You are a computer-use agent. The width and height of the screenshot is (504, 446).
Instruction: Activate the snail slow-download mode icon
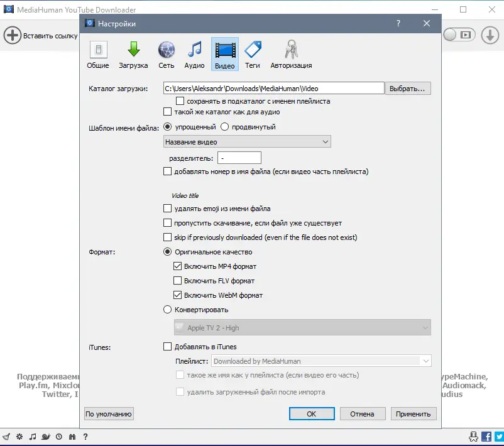pyautogui.click(x=45, y=437)
